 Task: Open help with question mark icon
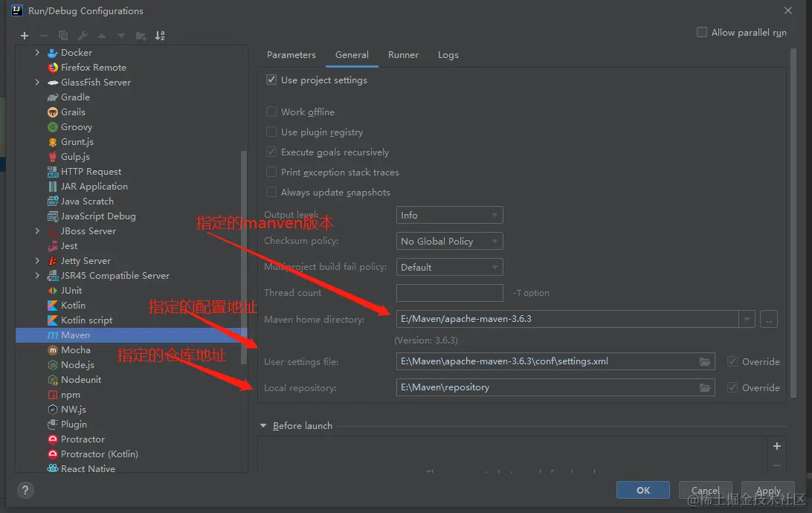[25, 490]
